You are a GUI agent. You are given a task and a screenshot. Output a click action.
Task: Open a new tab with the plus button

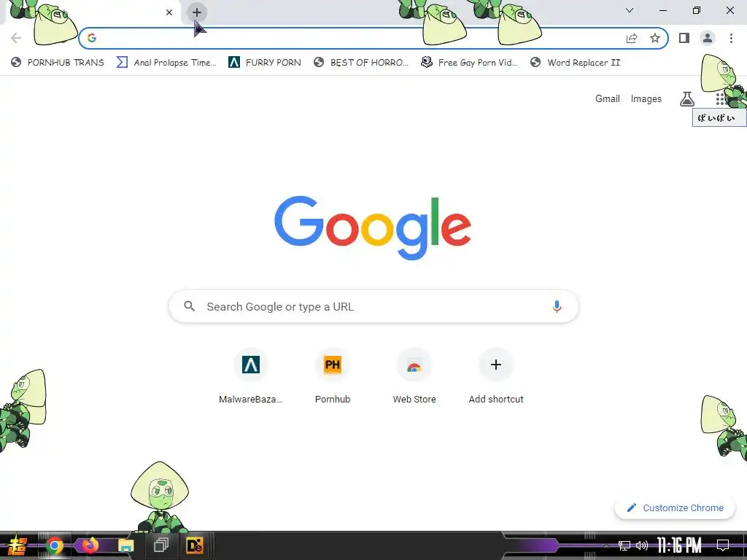pos(197,12)
